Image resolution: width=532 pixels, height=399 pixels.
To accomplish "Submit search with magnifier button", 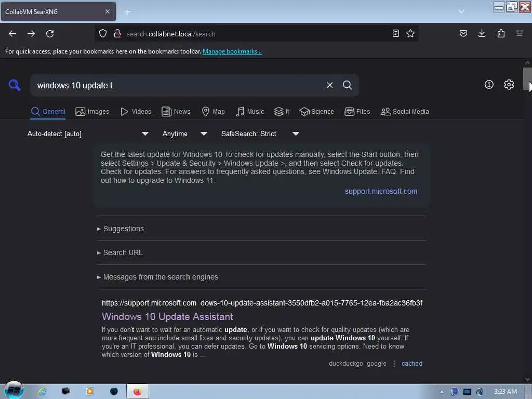I will tap(347, 85).
